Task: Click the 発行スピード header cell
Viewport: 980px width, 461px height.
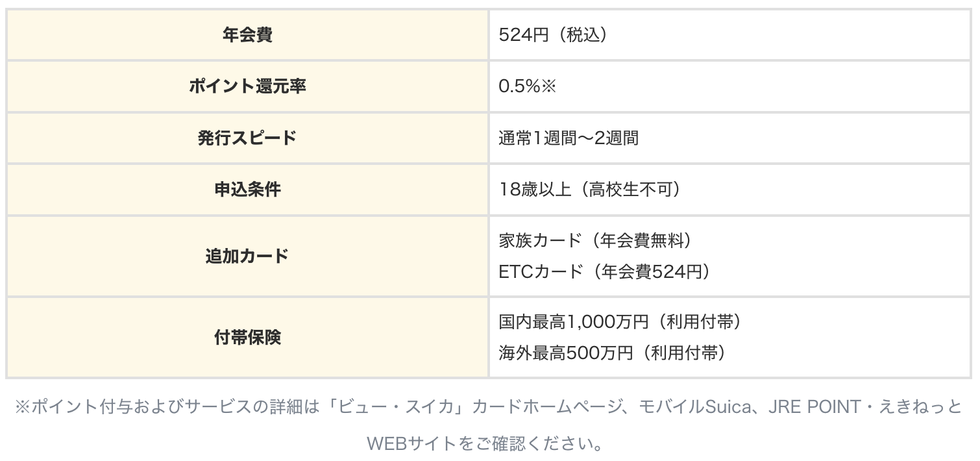Action: 247,138
